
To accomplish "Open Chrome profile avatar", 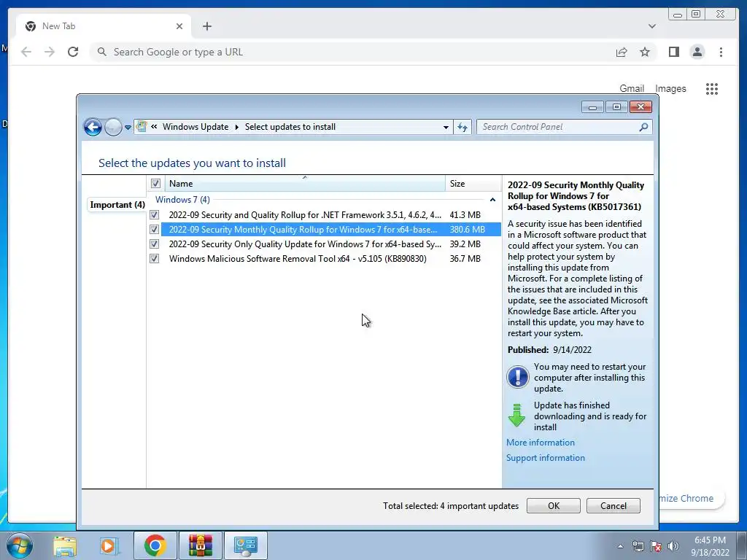I will (697, 52).
